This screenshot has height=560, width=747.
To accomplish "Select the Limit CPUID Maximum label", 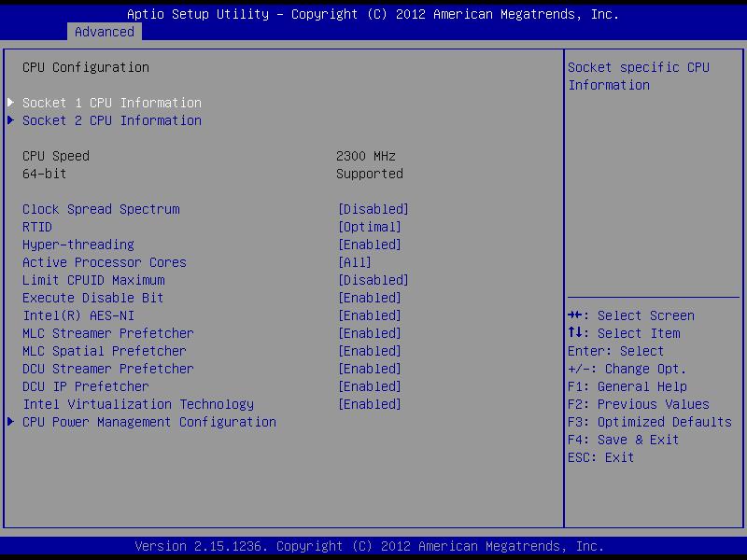I will click(x=93, y=280).
